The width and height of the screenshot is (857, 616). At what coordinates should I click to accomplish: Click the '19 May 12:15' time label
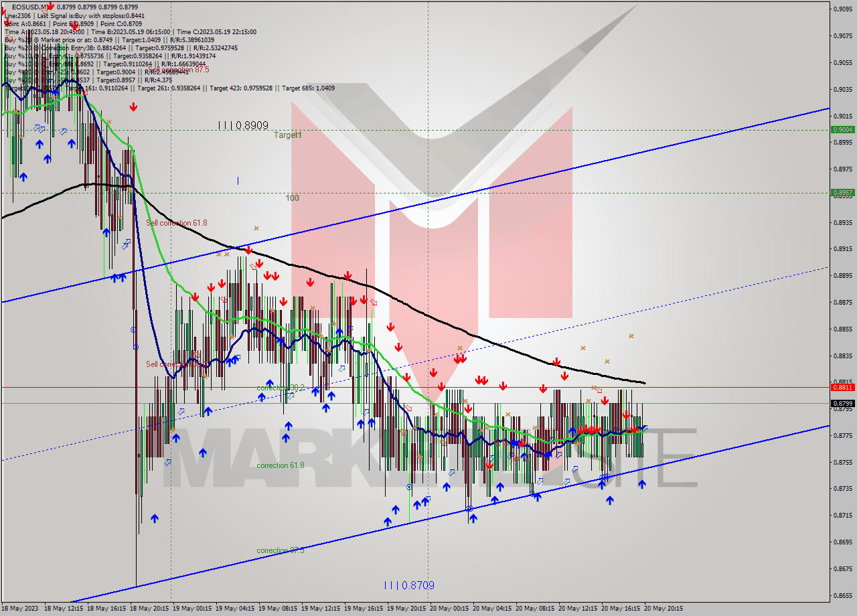tap(320, 609)
